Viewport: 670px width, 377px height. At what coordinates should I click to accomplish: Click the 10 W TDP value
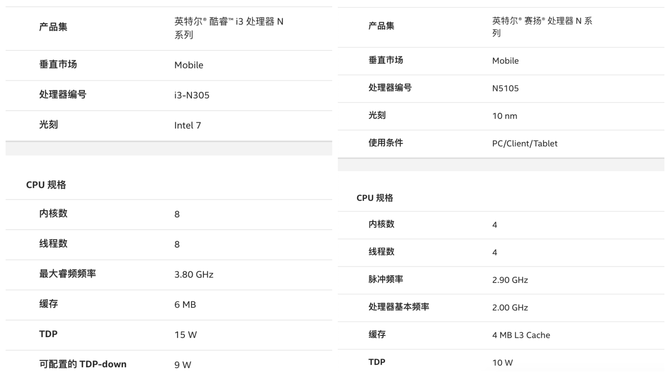(502, 362)
